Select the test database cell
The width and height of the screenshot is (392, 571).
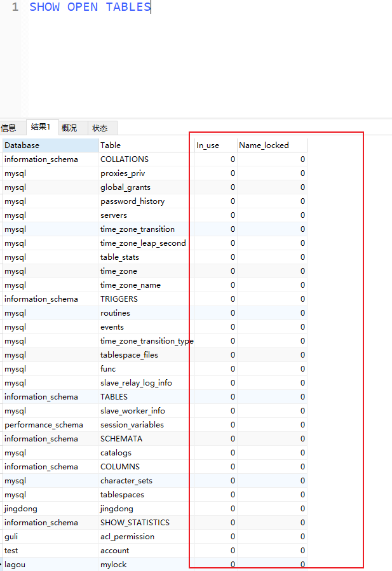(x=51, y=551)
